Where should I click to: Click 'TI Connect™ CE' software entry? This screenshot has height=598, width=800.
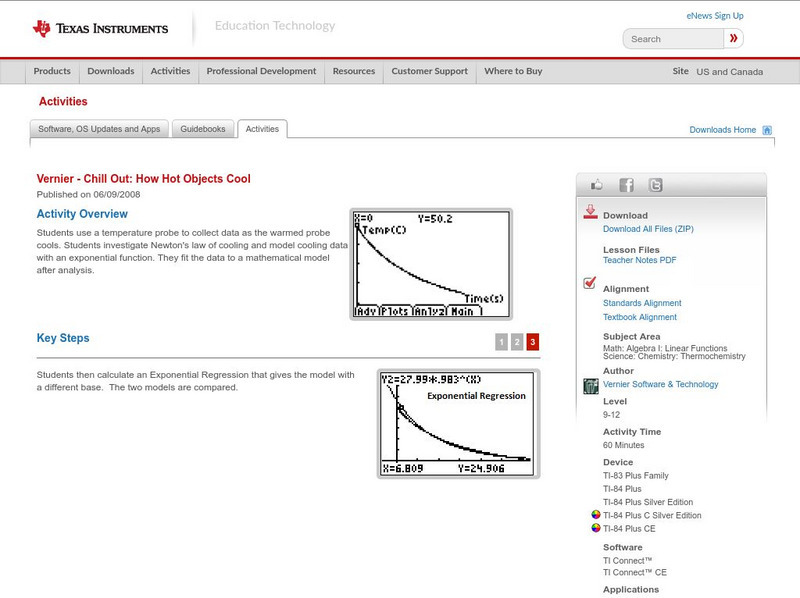tap(635, 572)
